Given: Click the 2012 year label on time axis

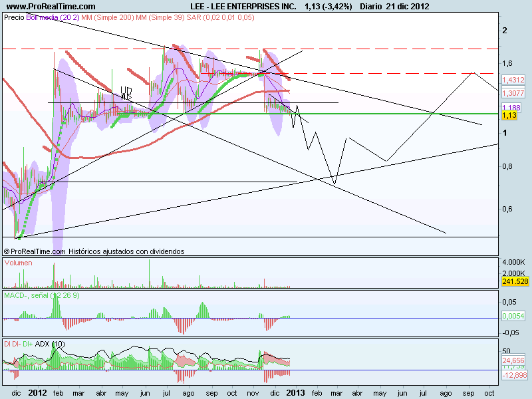Looking at the screenshot, I should [38, 393].
